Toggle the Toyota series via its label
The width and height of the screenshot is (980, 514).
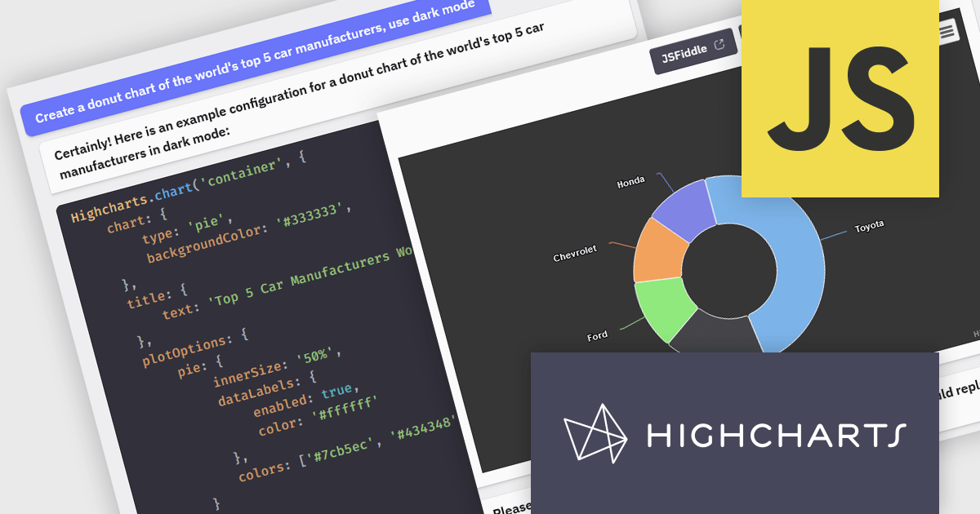869,224
